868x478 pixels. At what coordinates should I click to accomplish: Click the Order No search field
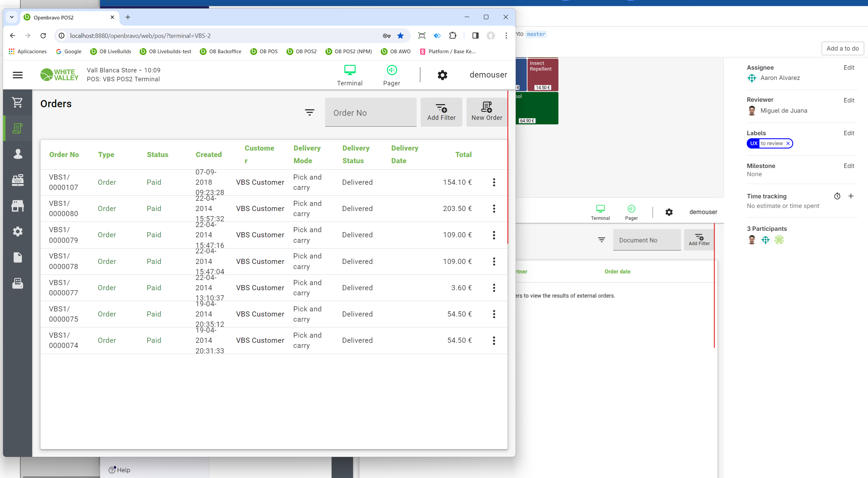click(370, 113)
